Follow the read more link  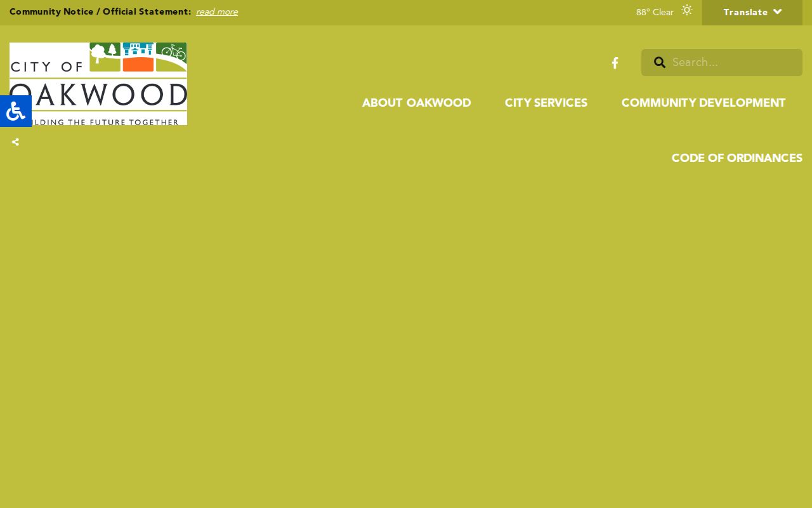pyautogui.click(x=217, y=12)
